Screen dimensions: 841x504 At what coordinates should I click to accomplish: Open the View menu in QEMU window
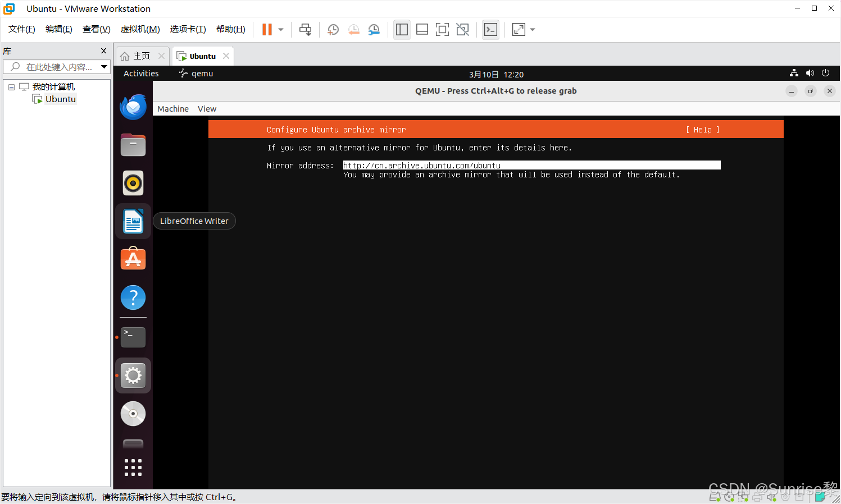[x=207, y=109]
